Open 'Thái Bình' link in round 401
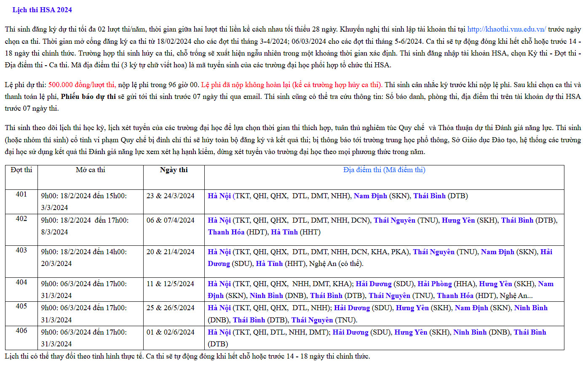This screenshot has width=588, height=367. [430, 196]
